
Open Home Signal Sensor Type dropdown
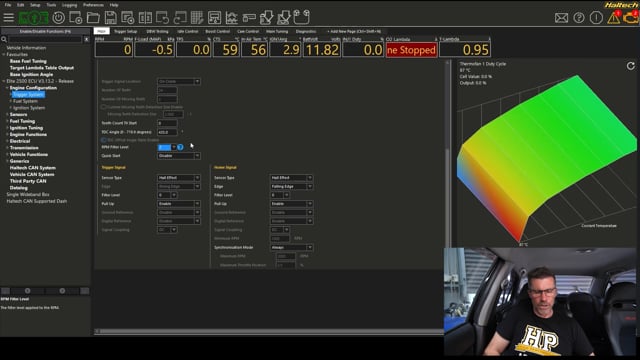click(291, 178)
